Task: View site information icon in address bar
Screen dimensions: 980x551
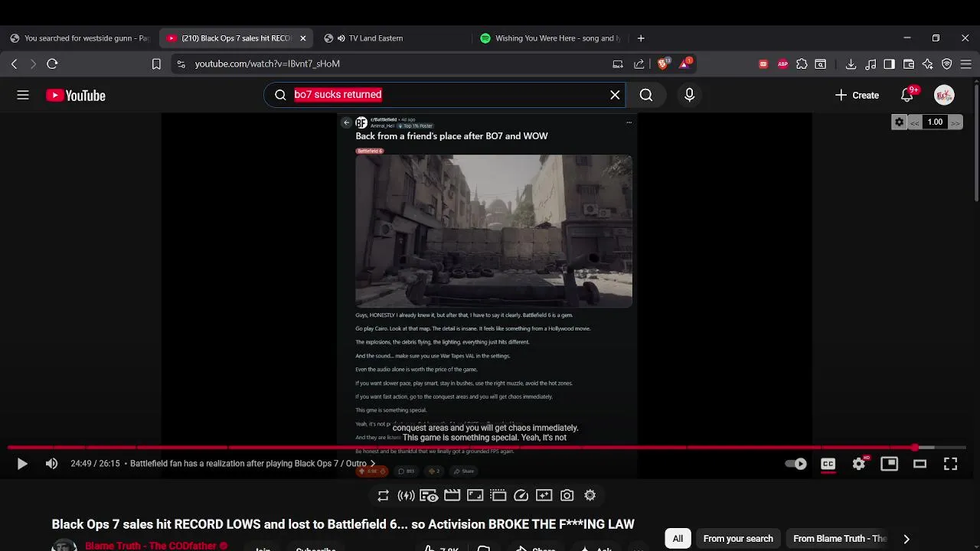Action: pyautogui.click(x=181, y=64)
